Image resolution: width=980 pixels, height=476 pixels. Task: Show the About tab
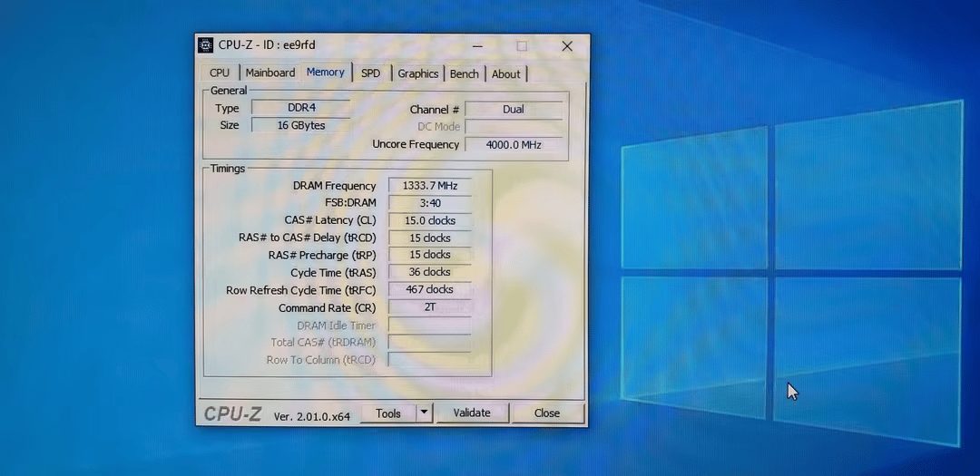click(x=506, y=73)
